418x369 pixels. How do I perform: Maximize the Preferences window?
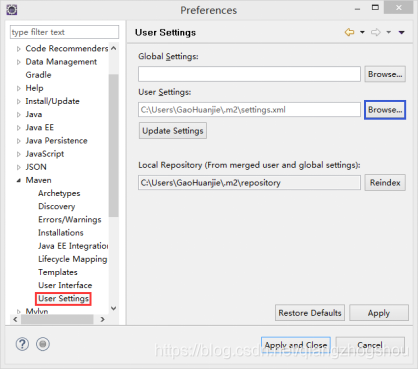tap(375, 7)
